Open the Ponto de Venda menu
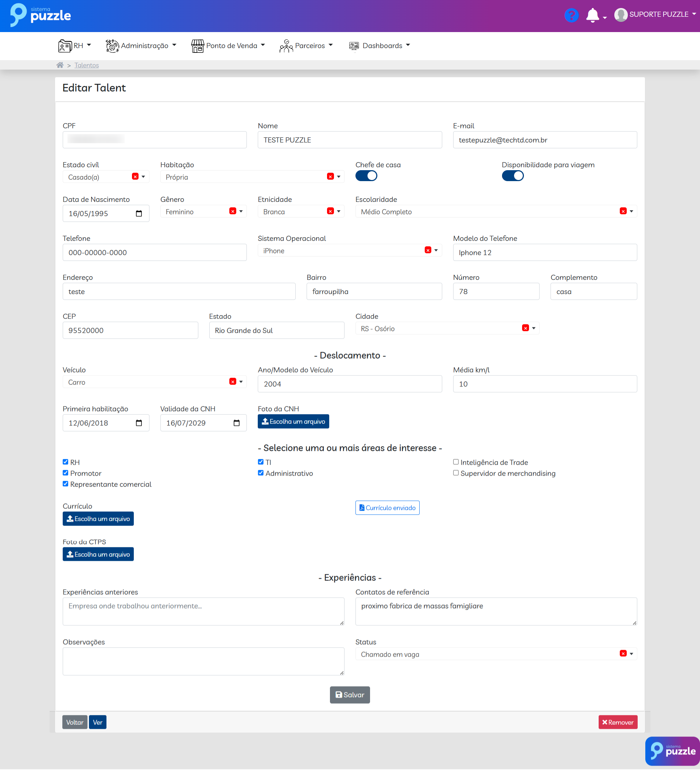The height and width of the screenshot is (770, 700). pos(228,46)
